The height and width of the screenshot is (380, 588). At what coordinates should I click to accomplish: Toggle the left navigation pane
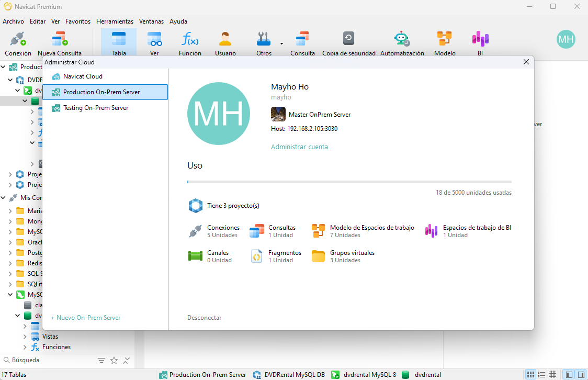(569, 375)
